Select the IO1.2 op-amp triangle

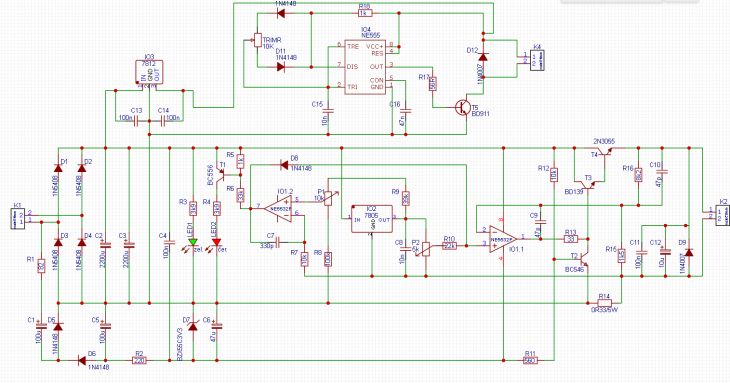[x=278, y=208]
